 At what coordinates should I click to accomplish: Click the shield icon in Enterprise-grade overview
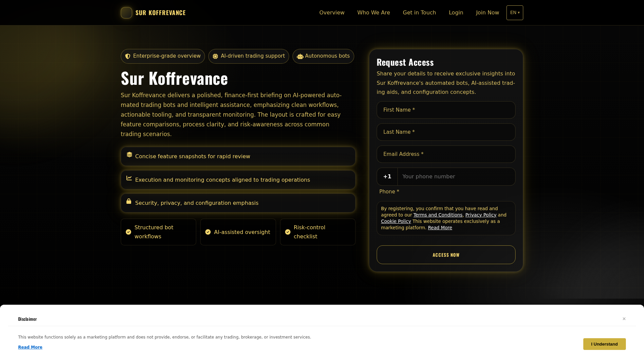coord(128,56)
